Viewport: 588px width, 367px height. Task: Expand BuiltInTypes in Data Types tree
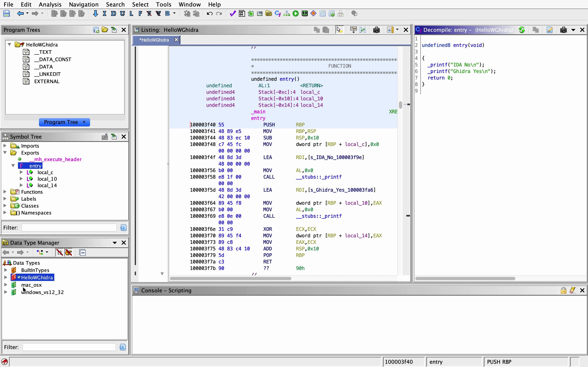6,270
